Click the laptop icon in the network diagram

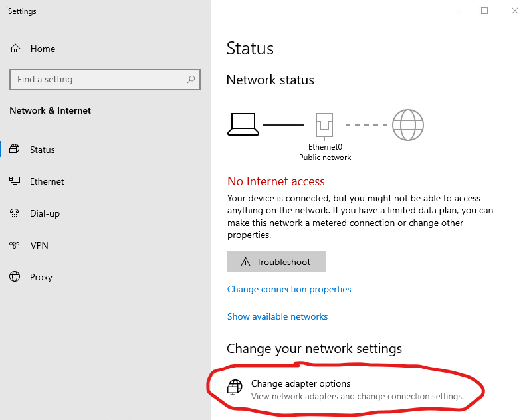click(x=243, y=124)
